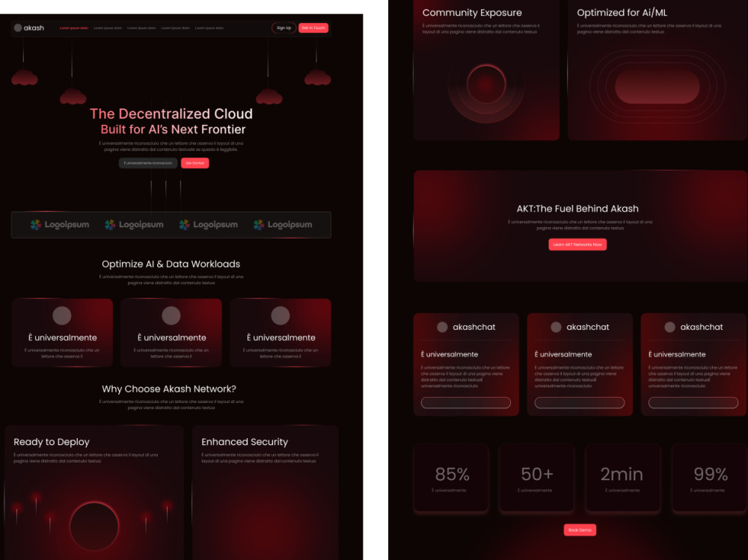The height and width of the screenshot is (560, 748).
Task: Click the 2min statistic card
Action: (622, 478)
